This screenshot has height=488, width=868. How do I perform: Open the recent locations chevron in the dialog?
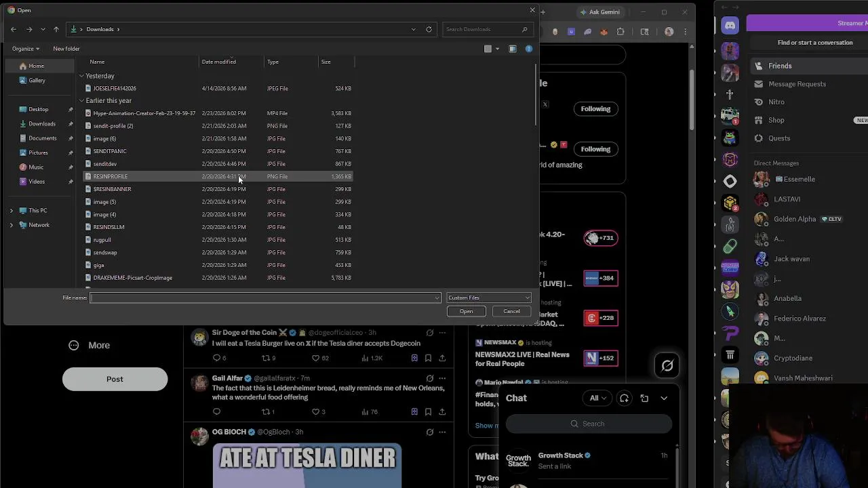pos(43,29)
